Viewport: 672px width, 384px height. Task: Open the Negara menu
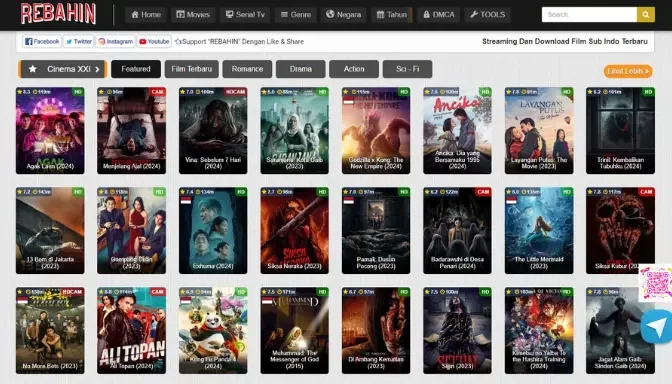(343, 15)
